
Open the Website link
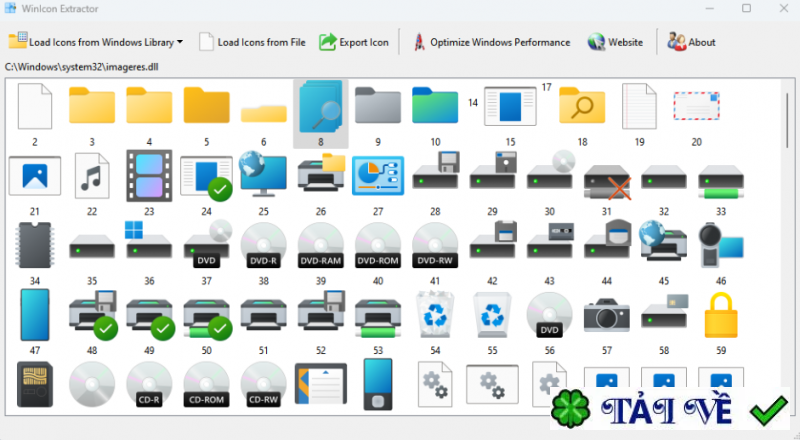tap(615, 42)
